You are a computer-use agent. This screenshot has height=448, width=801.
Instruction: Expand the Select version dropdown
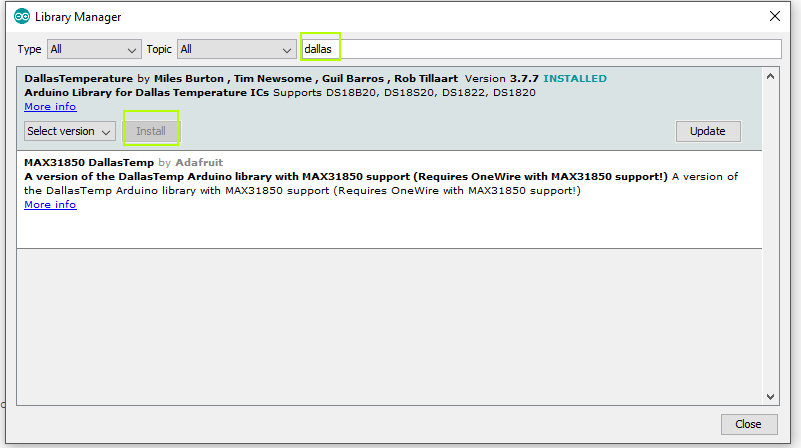[69, 131]
